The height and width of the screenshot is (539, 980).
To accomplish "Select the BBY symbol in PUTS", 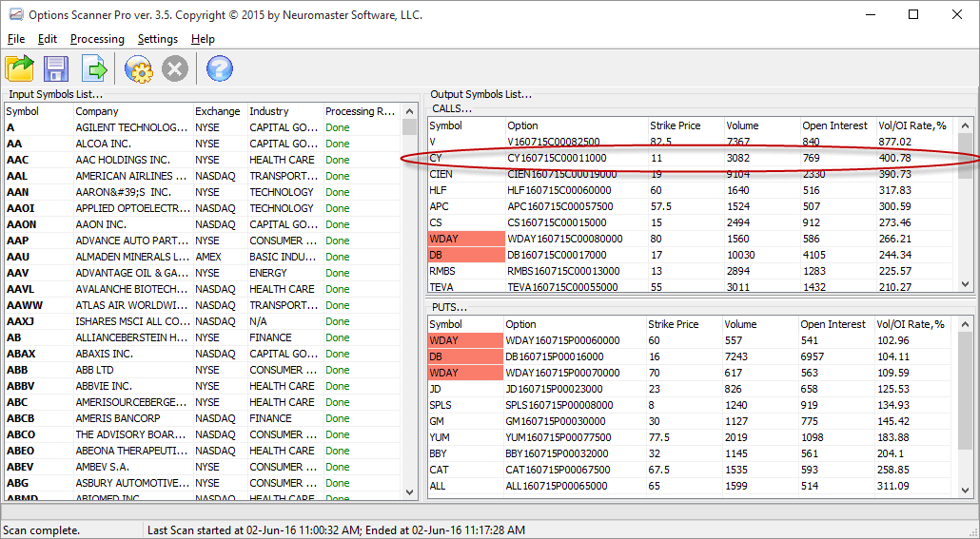I will pos(438,454).
